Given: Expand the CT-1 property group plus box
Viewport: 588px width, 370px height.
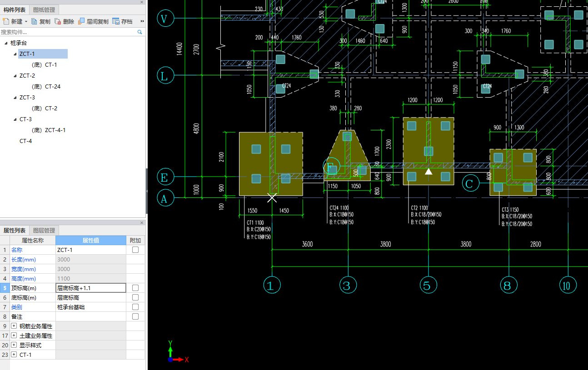Looking at the screenshot, I should pos(14,355).
